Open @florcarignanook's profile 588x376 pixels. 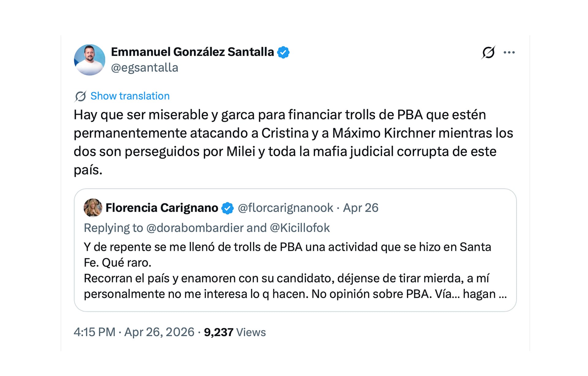point(284,207)
